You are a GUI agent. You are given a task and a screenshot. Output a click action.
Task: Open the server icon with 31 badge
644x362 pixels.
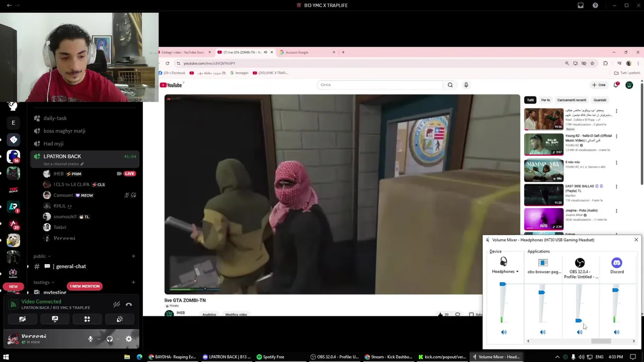[x=13, y=224]
